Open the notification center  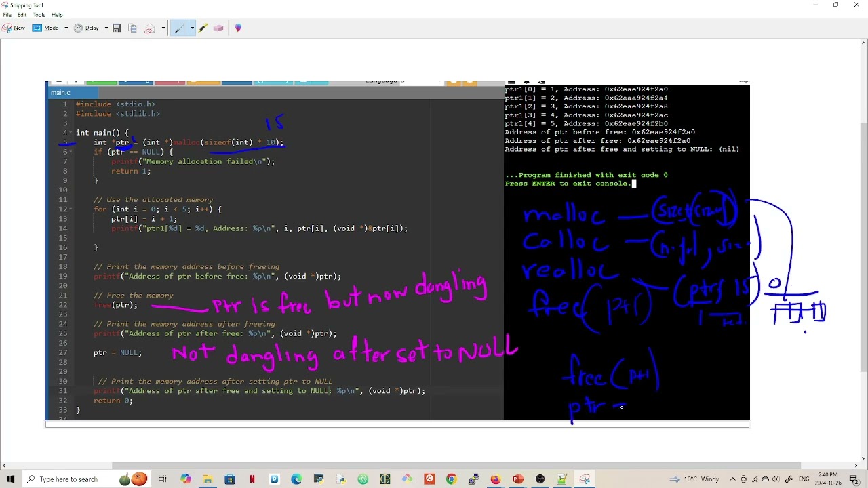(854, 479)
